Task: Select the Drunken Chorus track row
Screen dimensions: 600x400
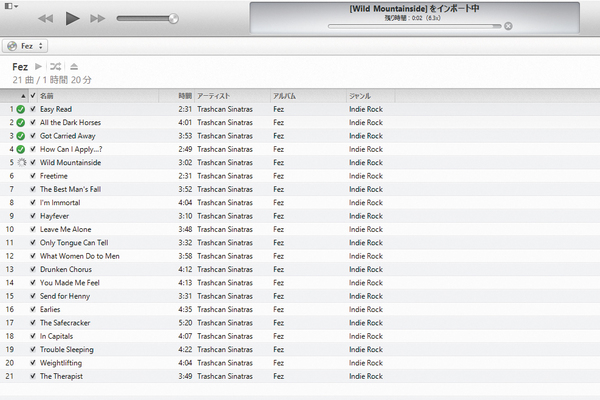Action: point(300,269)
